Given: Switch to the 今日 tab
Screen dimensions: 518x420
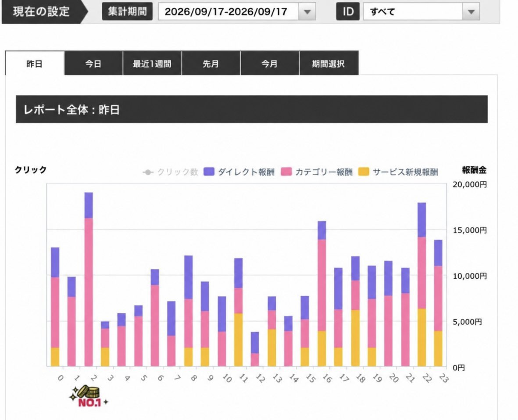Looking at the screenshot, I should pyautogui.click(x=93, y=64).
